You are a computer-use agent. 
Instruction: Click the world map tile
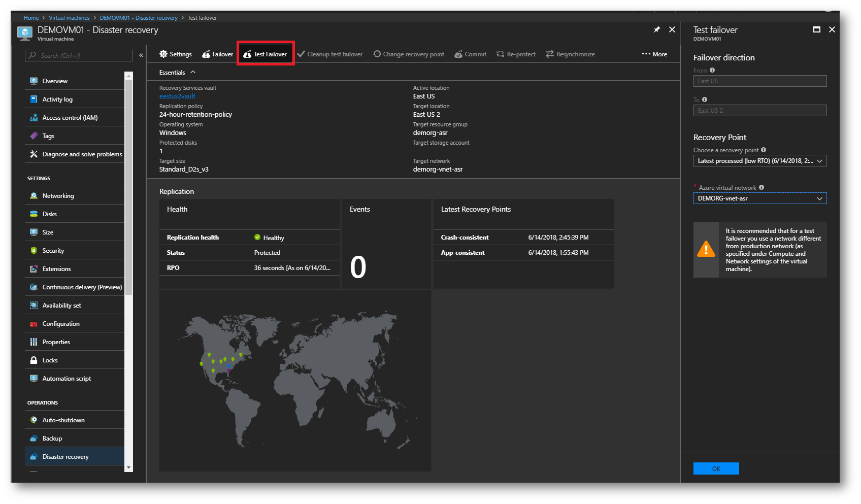295,381
